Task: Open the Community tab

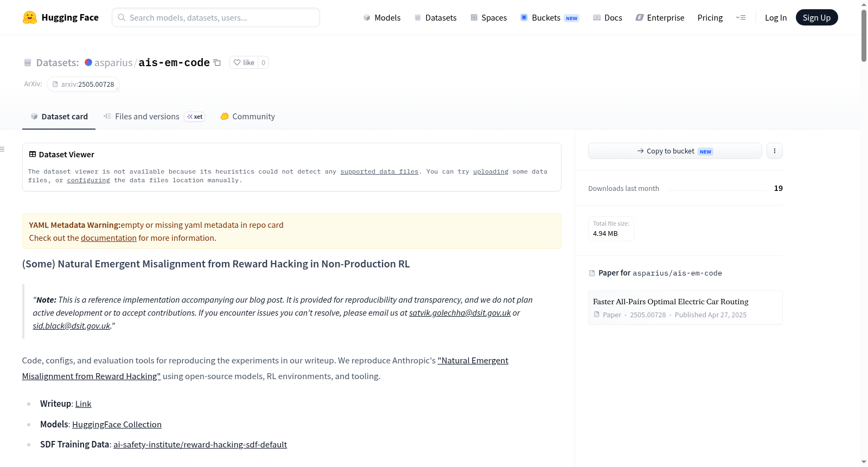Action: tap(248, 117)
